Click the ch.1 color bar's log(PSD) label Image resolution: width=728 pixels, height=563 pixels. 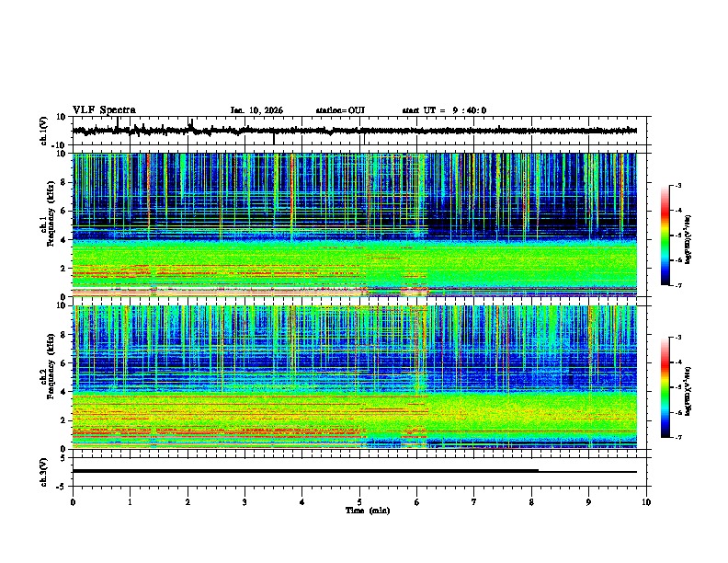(688, 240)
